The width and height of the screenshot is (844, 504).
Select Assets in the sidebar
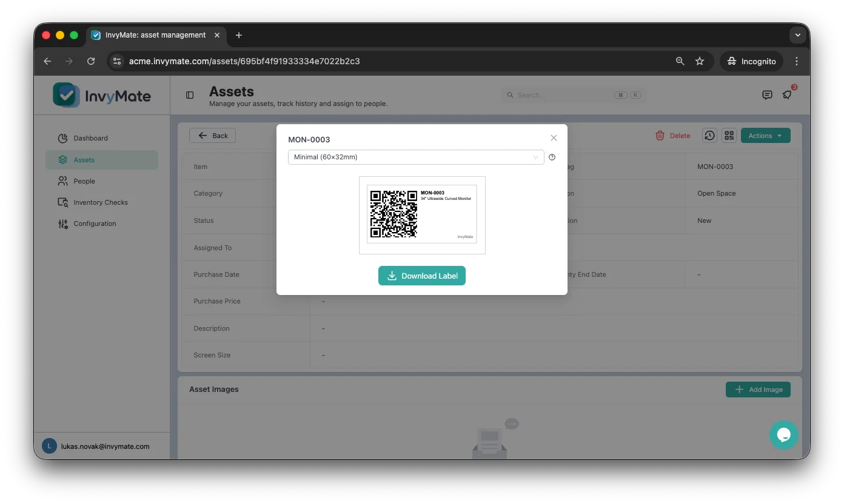click(101, 160)
